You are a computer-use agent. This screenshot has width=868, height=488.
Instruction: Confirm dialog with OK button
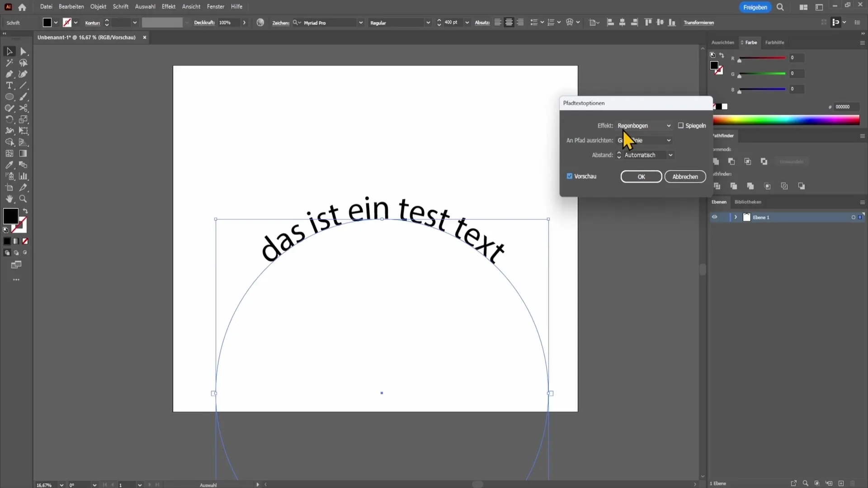click(641, 177)
